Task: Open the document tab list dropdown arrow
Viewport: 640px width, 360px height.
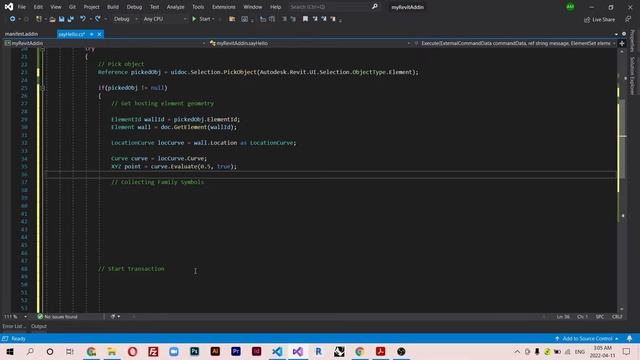Action: 616,34
